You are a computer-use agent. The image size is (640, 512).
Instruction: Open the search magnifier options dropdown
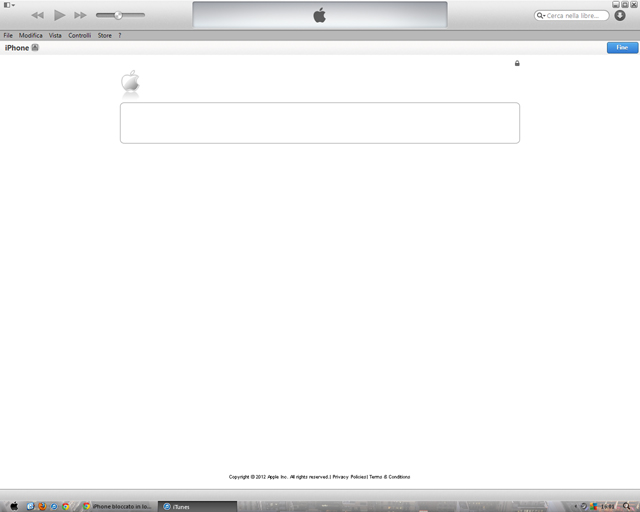coord(541,16)
